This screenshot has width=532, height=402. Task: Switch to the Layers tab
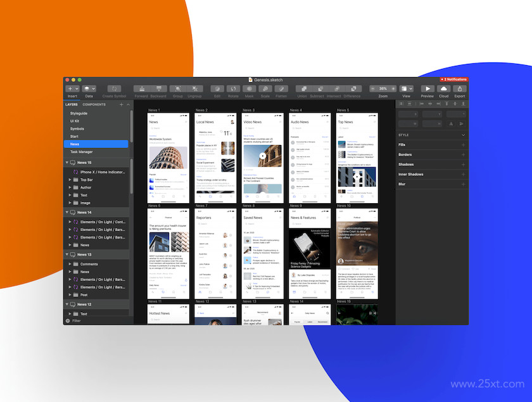(x=71, y=104)
